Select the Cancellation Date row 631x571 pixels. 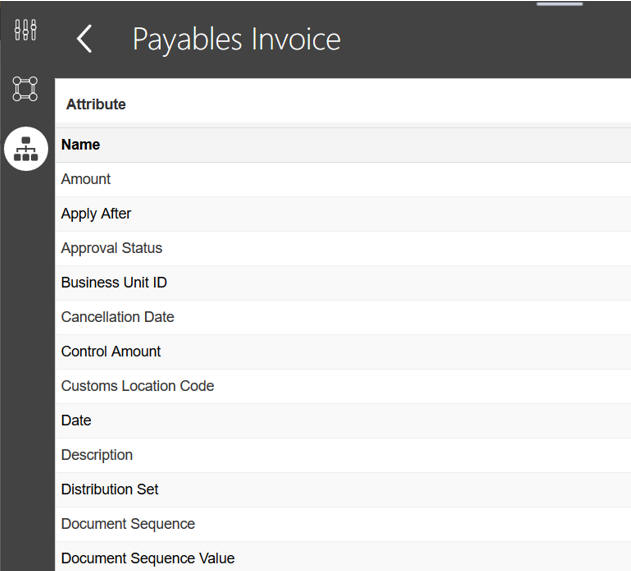pos(343,317)
